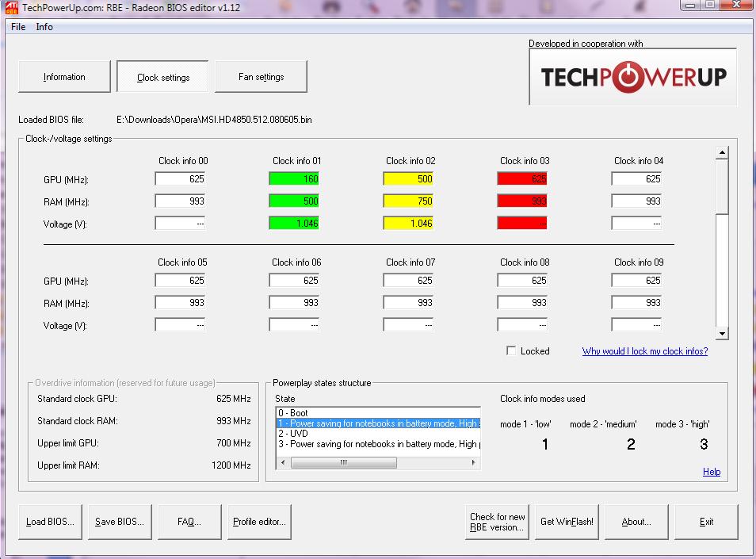Viewport: 756px width, 559px height.
Task: Click the RBE app icon in title bar
Action: click(12, 7)
